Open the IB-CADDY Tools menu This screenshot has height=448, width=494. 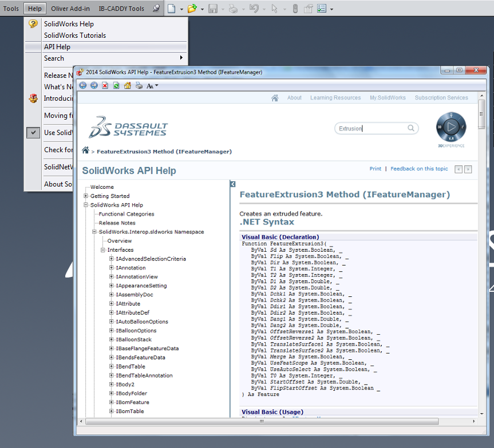(x=121, y=9)
